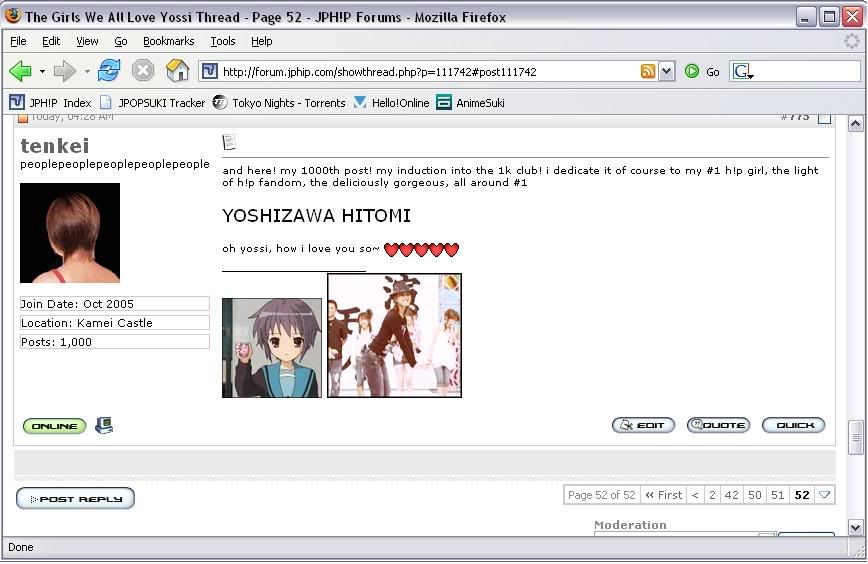Image resolution: width=868 pixels, height=564 pixels.
Task: Go to First page link
Action: pos(663,495)
